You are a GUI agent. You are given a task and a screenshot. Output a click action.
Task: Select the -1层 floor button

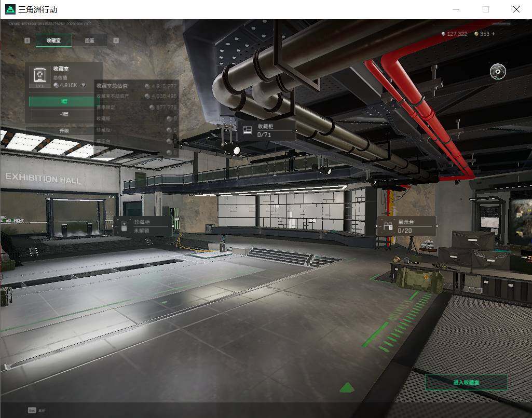64,114
